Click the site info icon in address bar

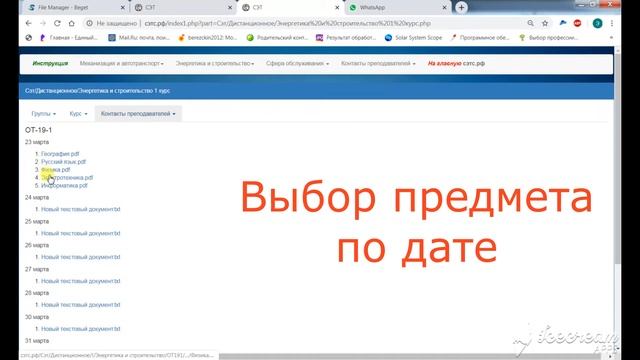pyautogui.click(x=89, y=23)
